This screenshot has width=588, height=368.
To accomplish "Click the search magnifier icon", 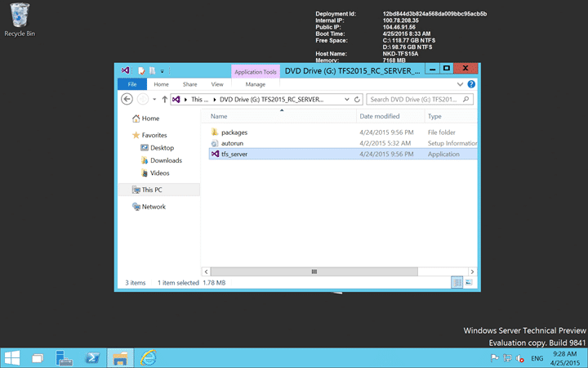I will tap(465, 99).
